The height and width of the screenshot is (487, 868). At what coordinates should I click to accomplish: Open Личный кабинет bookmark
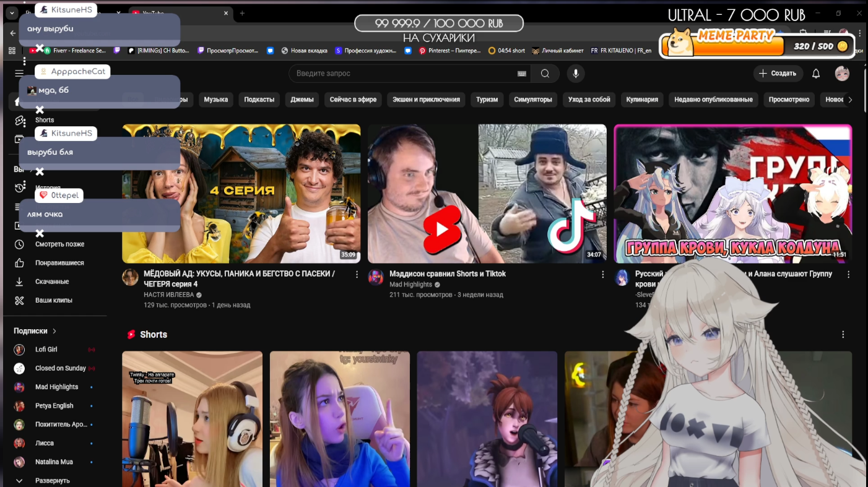(x=557, y=51)
